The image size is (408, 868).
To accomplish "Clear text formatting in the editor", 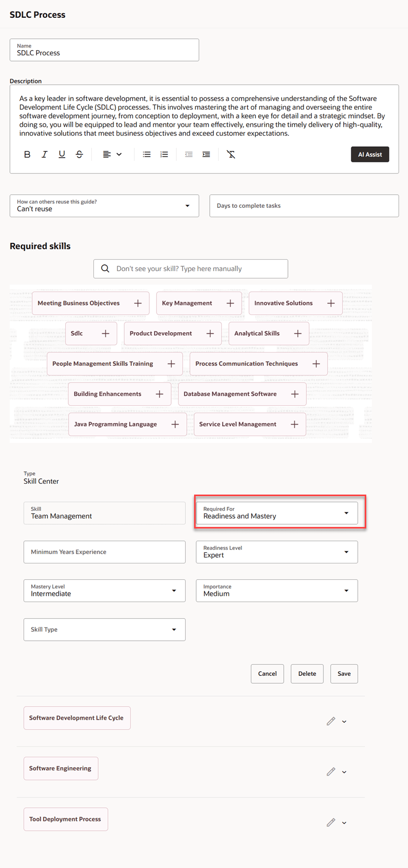I will pyautogui.click(x=231, y=155).
